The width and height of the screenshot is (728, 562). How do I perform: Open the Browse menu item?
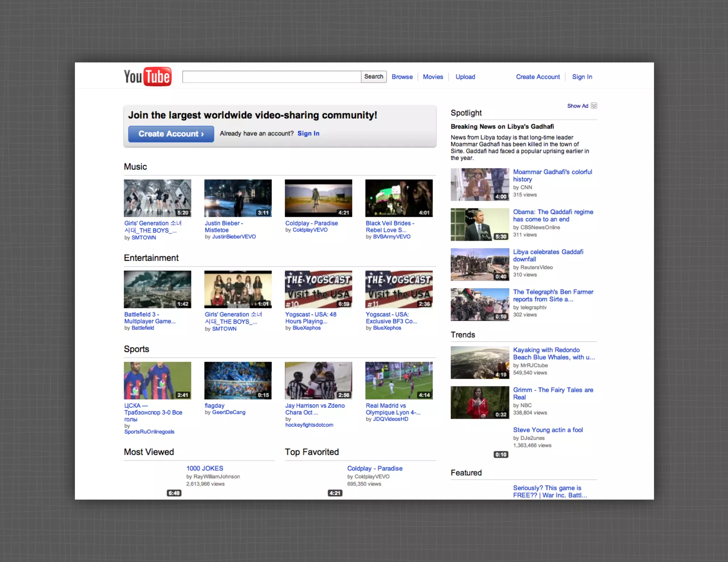pos(402,77)
